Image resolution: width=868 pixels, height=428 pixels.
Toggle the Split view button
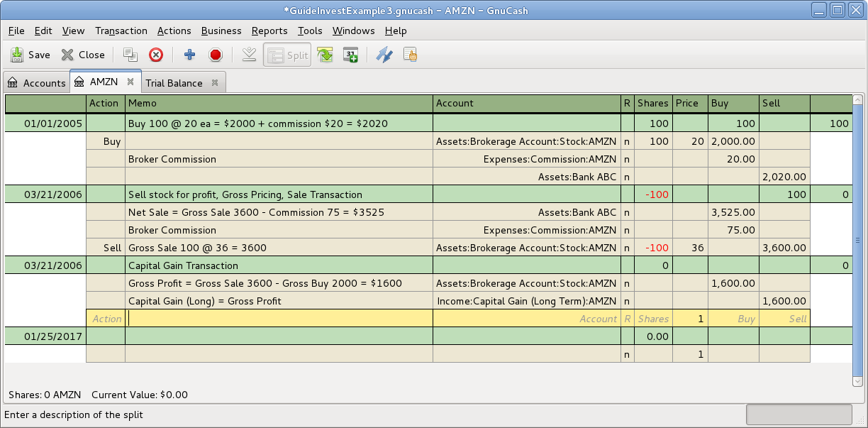[x=287, y=55]
